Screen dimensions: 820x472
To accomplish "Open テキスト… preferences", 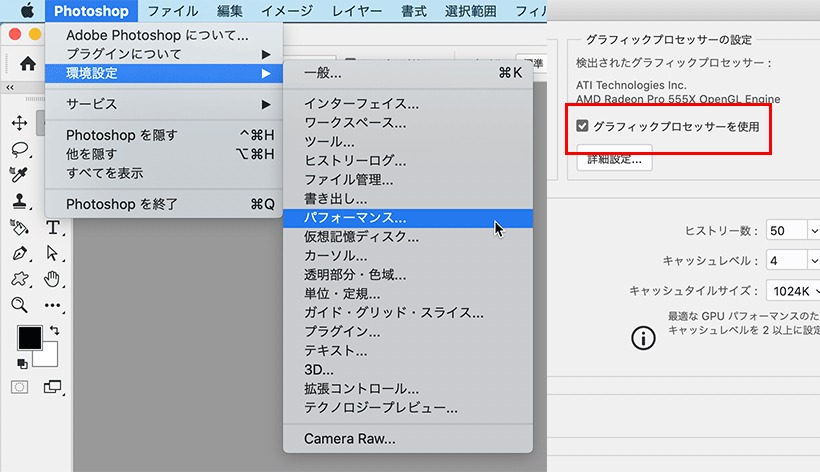I will 408,351.
